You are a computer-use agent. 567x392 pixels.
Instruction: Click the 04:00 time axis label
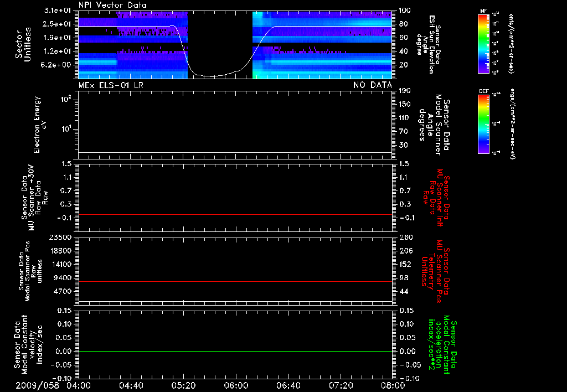click(79, 385)
